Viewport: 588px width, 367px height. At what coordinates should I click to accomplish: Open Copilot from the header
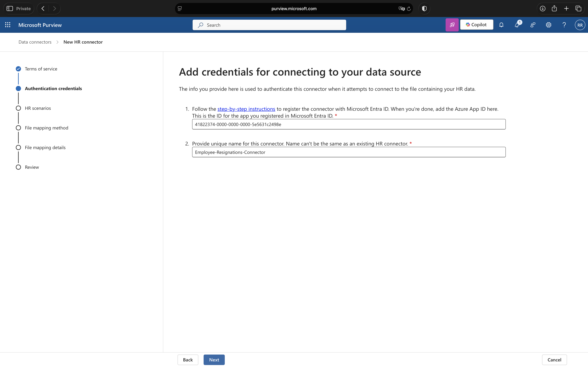[x=476, y=25]
